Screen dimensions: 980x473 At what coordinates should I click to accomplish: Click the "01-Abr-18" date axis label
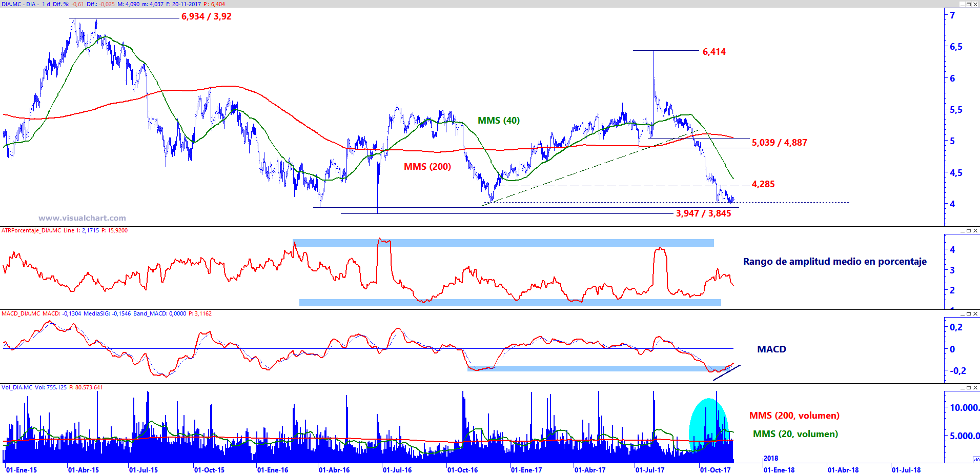coord(843,470)
